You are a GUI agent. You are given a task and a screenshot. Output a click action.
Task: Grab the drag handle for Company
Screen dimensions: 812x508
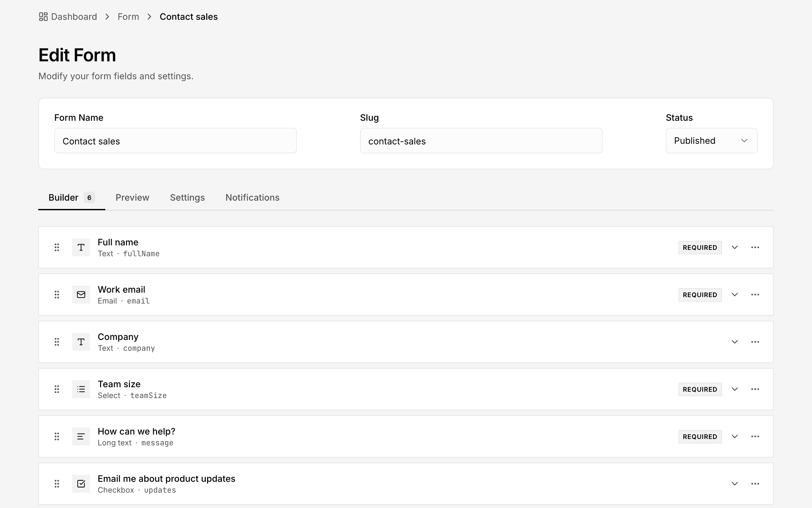(57, 342)
